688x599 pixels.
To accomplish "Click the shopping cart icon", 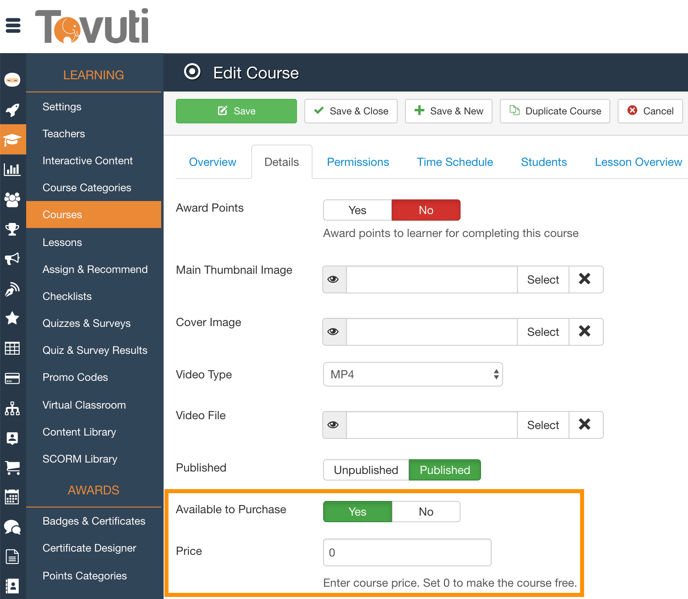I will [x=12, y=467].
